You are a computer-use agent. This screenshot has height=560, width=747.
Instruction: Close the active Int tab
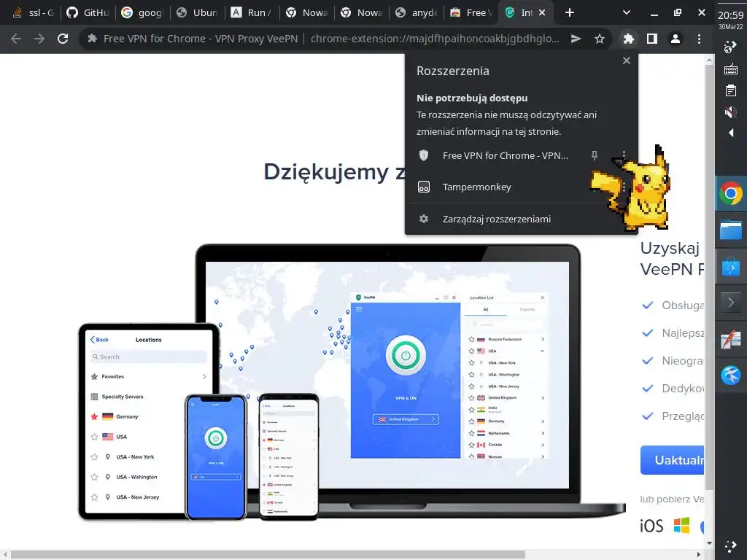pos(542,13)
